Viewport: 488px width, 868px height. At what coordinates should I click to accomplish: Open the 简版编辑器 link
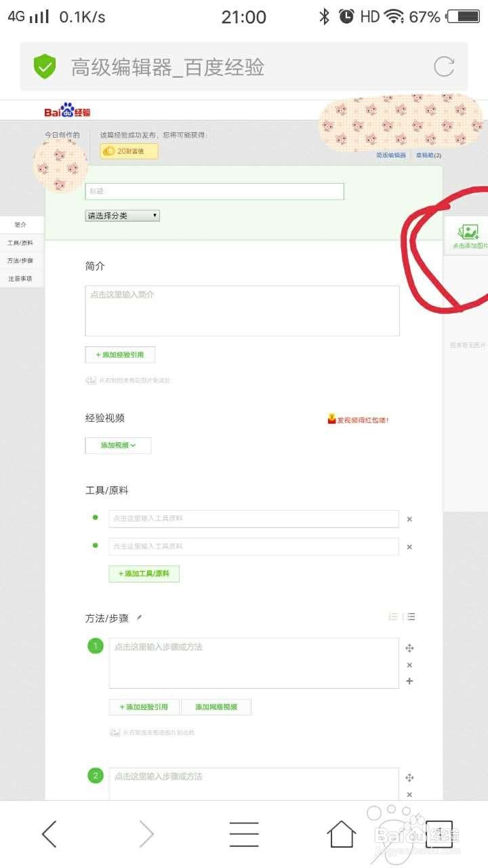(x=391, y=155)
